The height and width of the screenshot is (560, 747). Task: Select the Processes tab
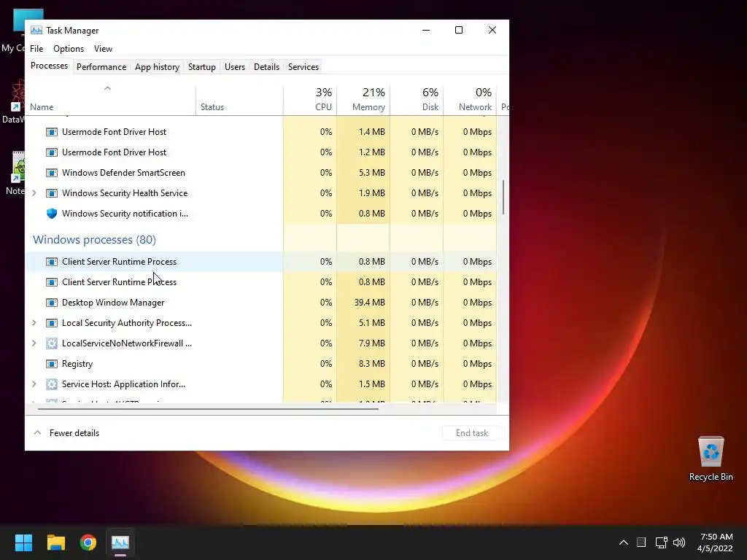49,66
